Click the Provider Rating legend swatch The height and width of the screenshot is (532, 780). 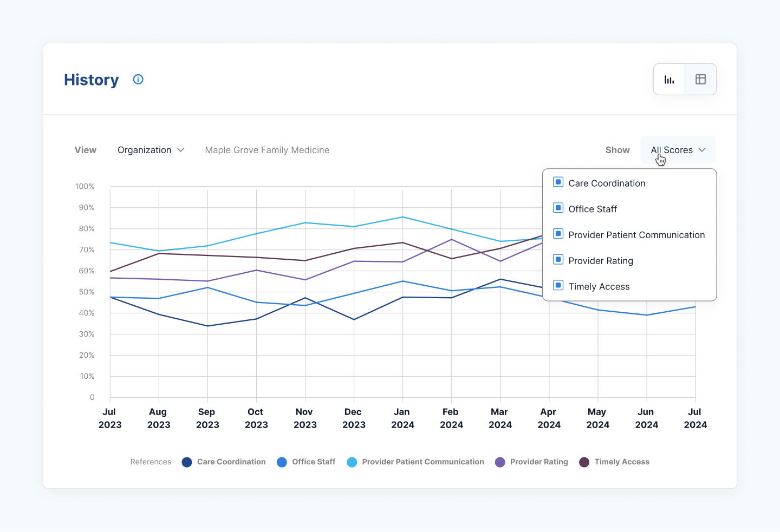[500, 462]
